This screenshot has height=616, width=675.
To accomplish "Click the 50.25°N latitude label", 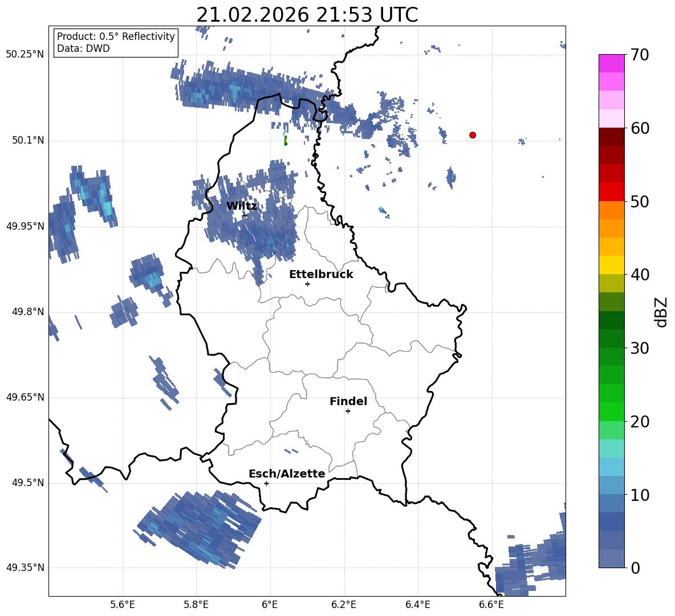I will tap(25, 55).
